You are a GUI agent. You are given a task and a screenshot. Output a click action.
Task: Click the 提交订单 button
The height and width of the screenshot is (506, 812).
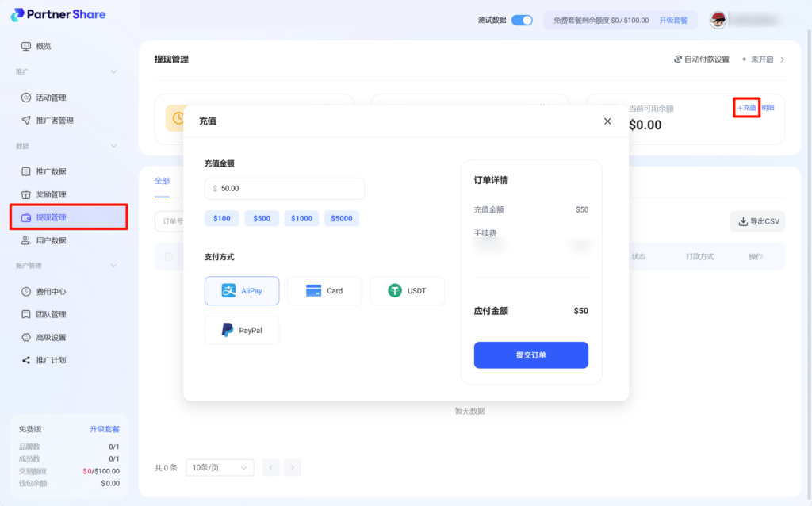pyautogui.click(x=530, y=355)
